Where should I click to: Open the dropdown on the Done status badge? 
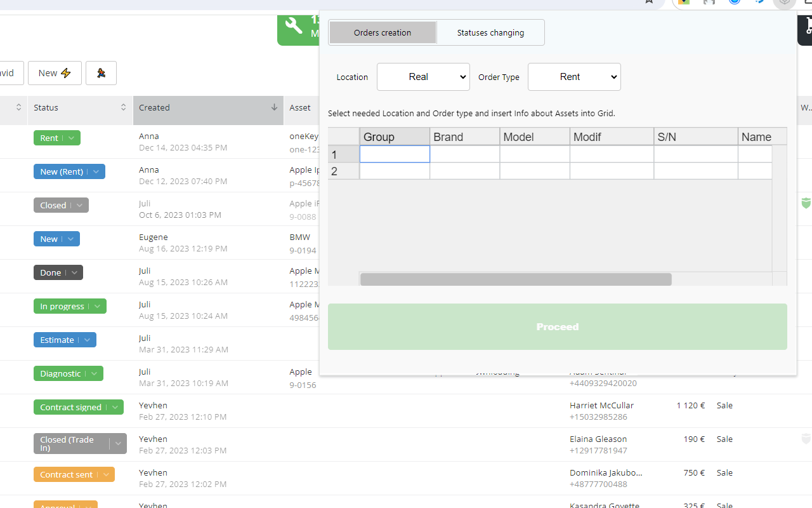click(73, 272)
